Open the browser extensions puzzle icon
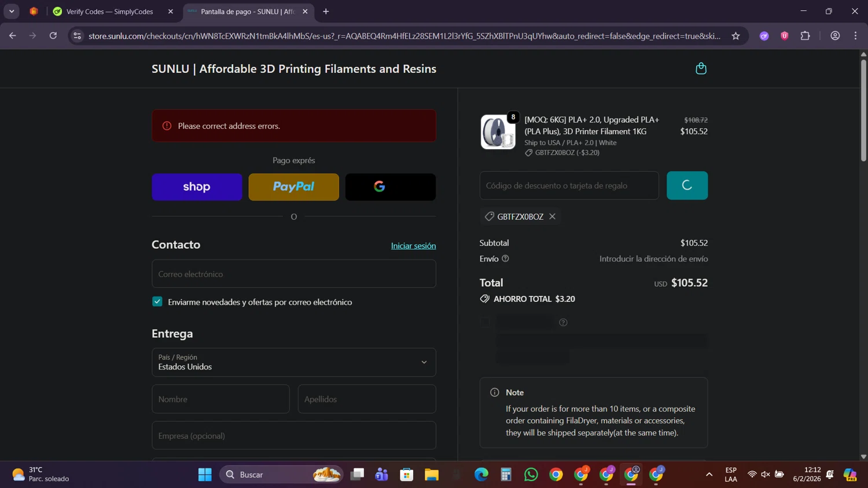868x488 pixels. click(805, 36)
